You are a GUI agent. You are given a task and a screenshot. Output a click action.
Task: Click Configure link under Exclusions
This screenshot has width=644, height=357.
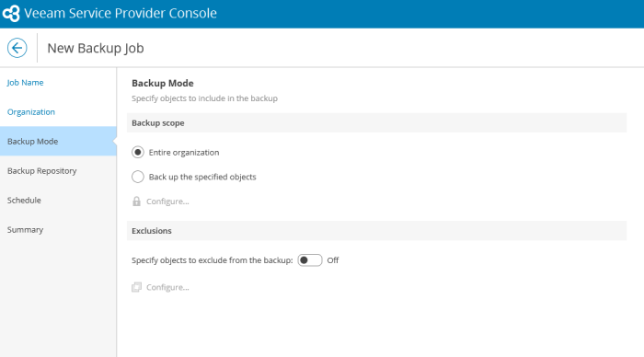pos(167,287)
